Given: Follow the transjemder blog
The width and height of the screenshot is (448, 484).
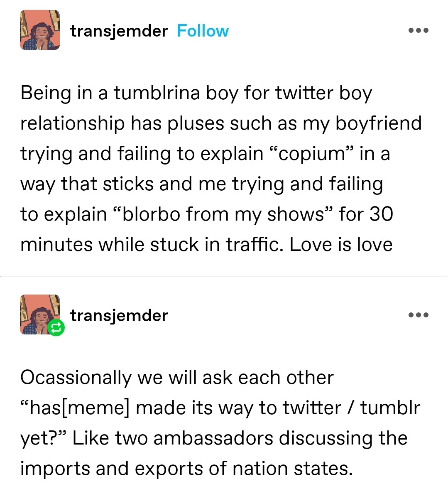Looking at the screenshot, I should point(203,31).
